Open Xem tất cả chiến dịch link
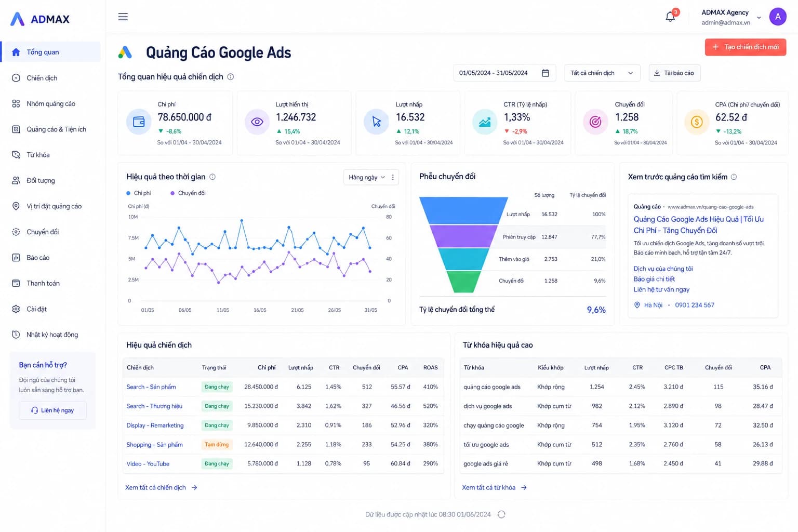This screenshot has height=532, width=798. point(161,488)
